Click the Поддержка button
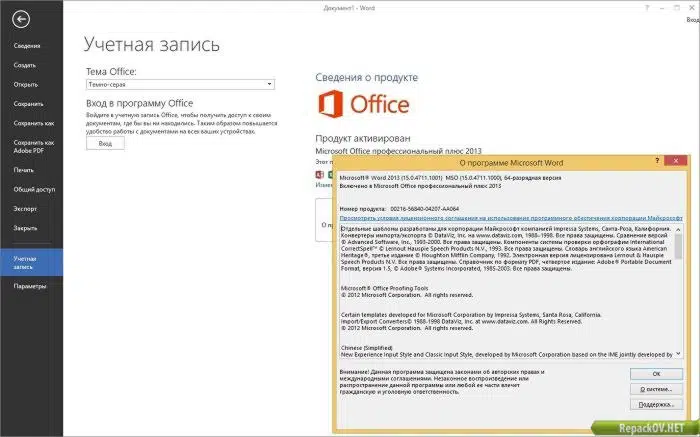The height and width of the screenshot is (437, 700). click(x=656, y=404)
